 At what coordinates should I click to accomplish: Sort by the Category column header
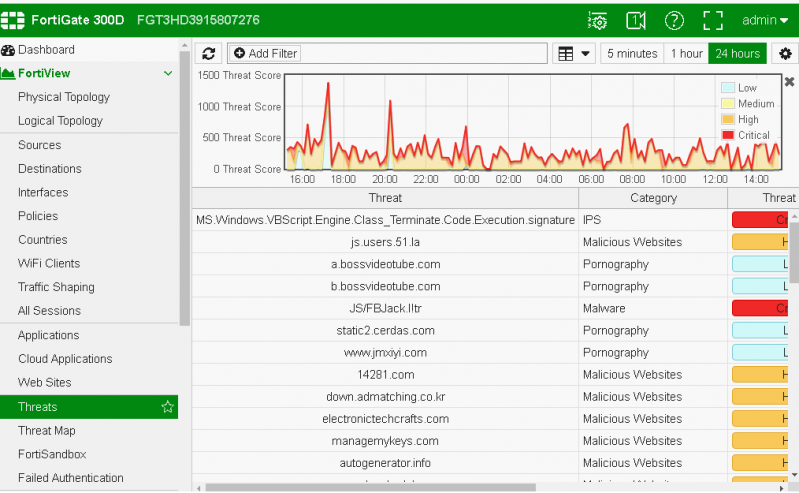click(653, 198)
